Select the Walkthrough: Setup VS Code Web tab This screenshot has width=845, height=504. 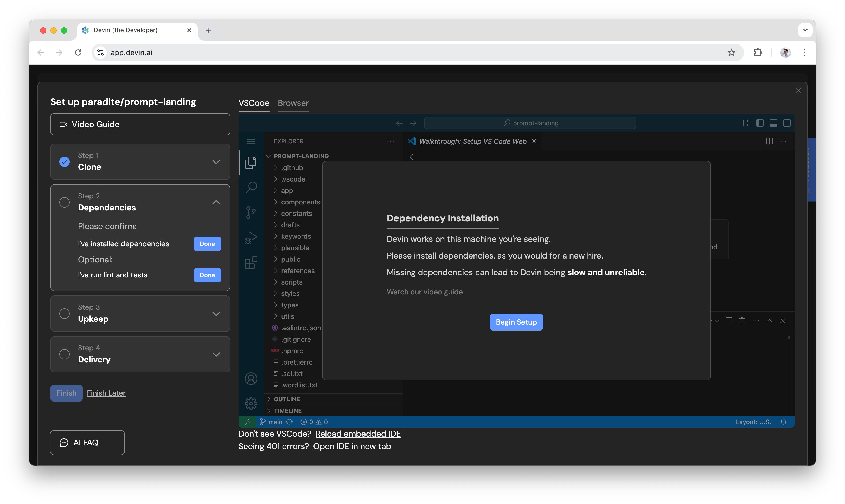[472, 141]
